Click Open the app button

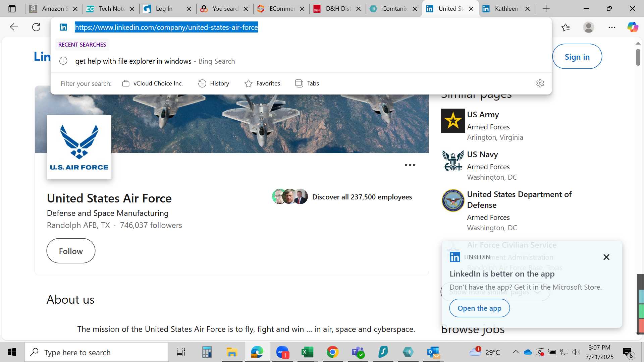[x=479, y=308]
